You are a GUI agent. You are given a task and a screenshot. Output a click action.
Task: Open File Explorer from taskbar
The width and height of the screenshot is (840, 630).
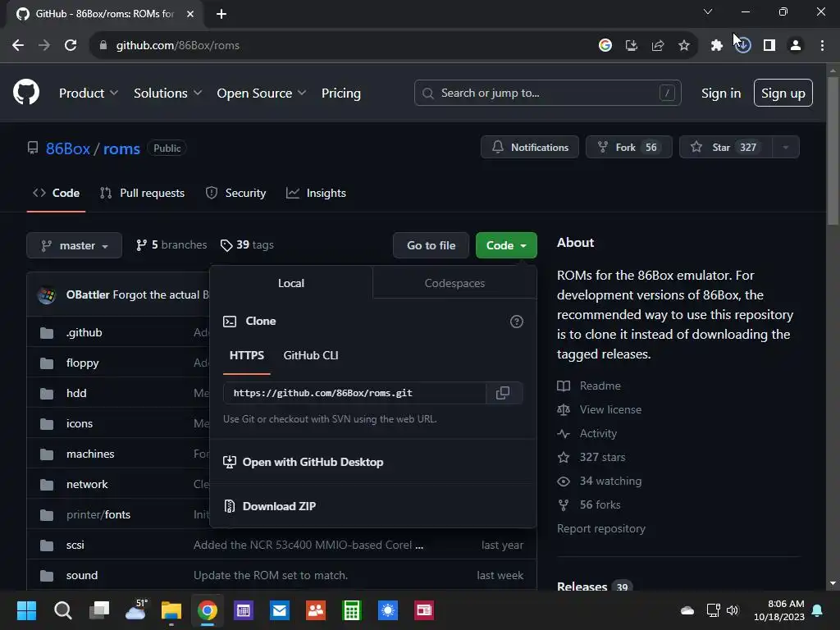171,610
